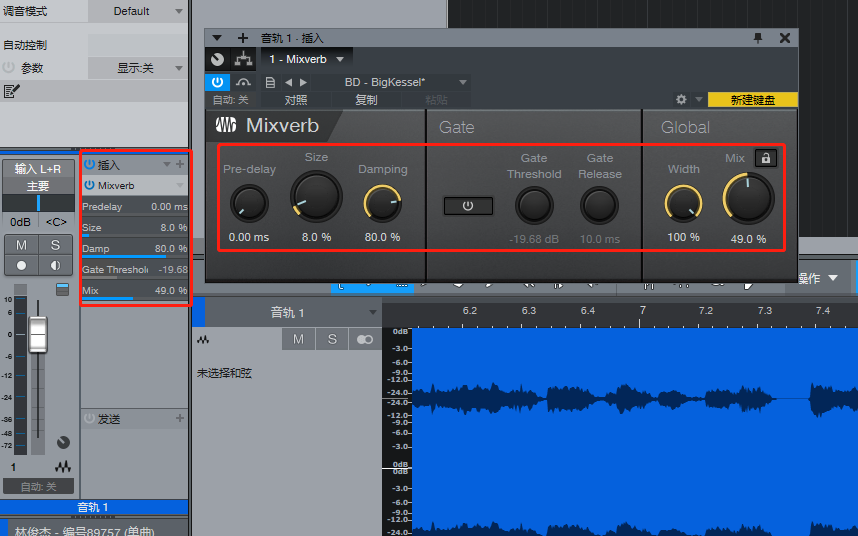Add an insert with the plus icon in the title bar
Screen dimensions: 858x536
pyautogui.click(x=243, y=38)
